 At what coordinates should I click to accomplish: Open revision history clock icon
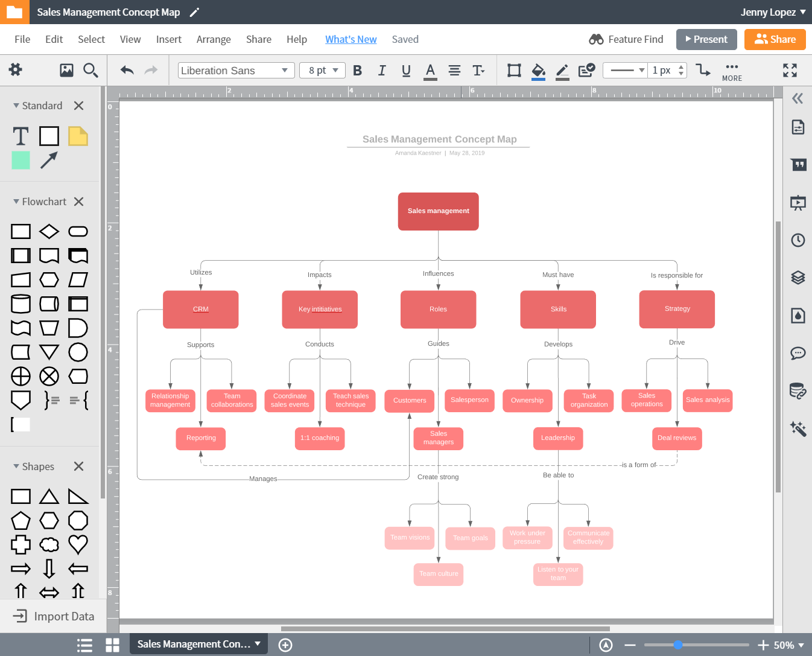[798, 240]
